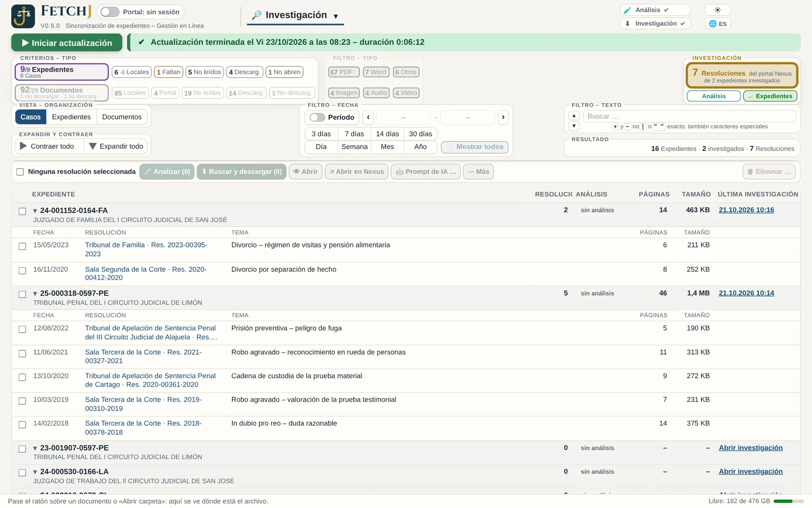Click Iniciar actualización button
The width and height of the screenshot is (812, 508).
[x=66, y=43]
